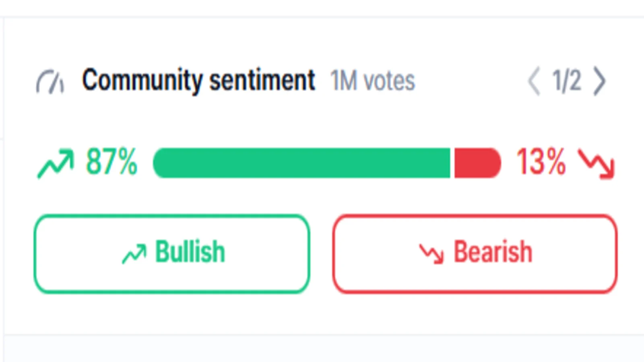Click the divider between green and red bars

452,163
